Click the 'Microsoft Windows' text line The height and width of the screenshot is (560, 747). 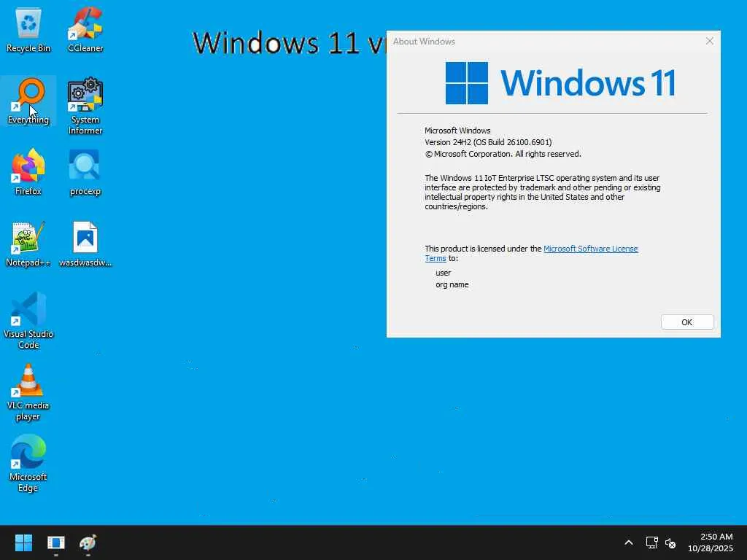coord(457,131)
